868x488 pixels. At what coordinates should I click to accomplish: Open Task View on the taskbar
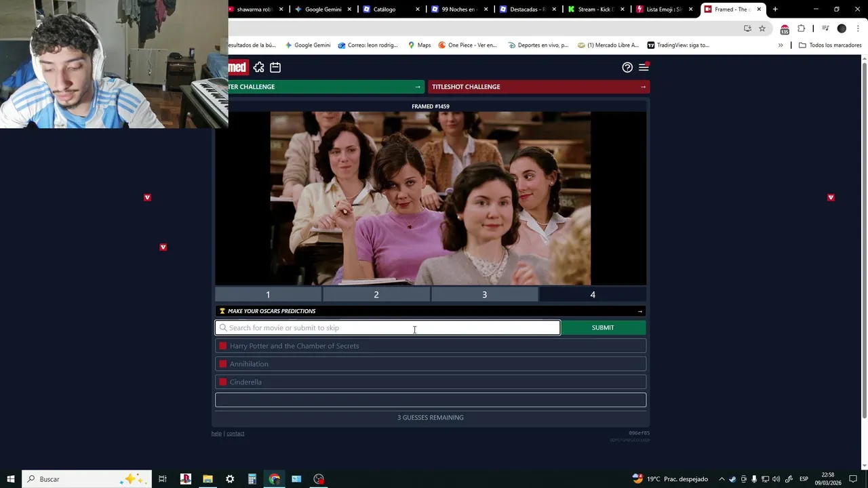[x=163, y=479]
